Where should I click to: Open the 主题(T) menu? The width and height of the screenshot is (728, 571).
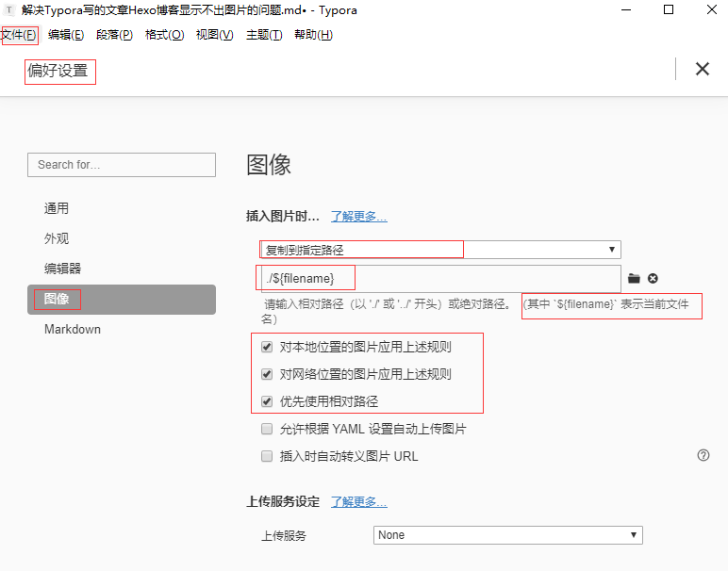[264, 35]
